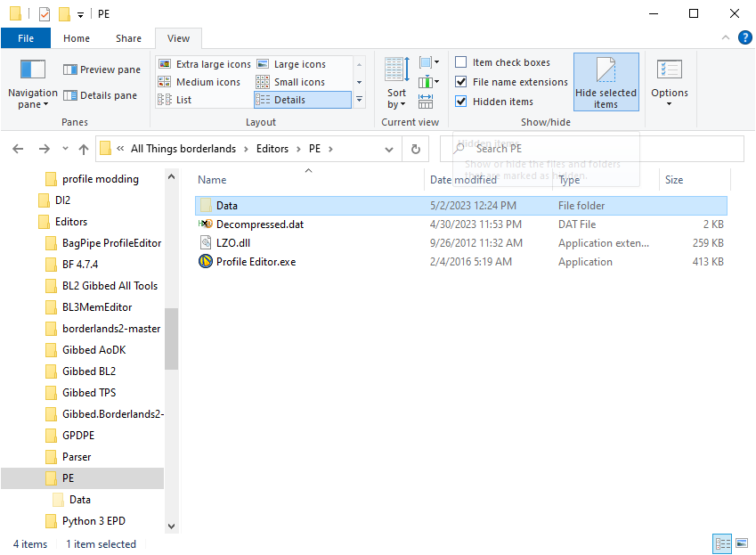This screenshot has width=756, height=555.
Task: Open the Add columns dropdown icon
Action: 428,82
